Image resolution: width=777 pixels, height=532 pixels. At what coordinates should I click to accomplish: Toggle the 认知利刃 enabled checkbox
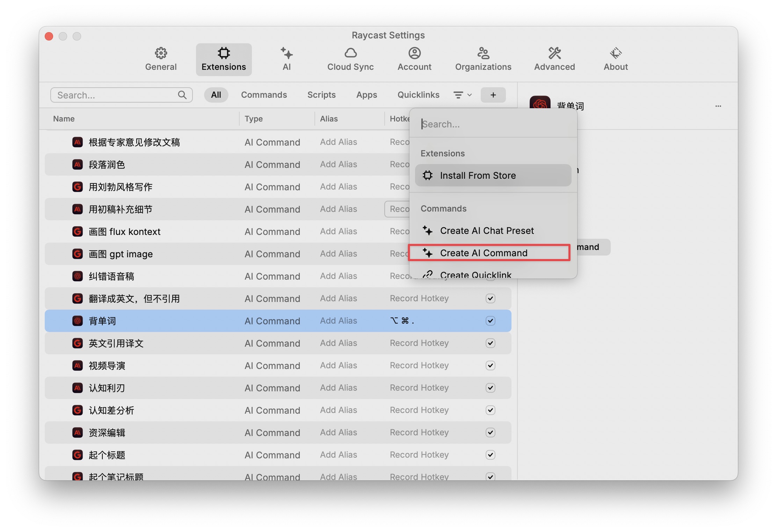point(491,388)
